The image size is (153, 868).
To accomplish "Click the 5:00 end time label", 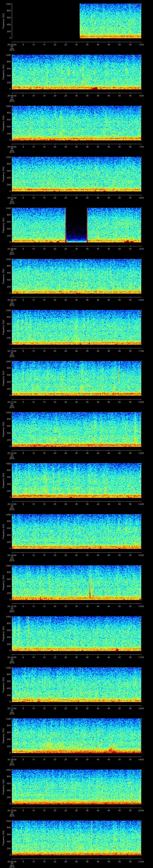I will point(141,44).
